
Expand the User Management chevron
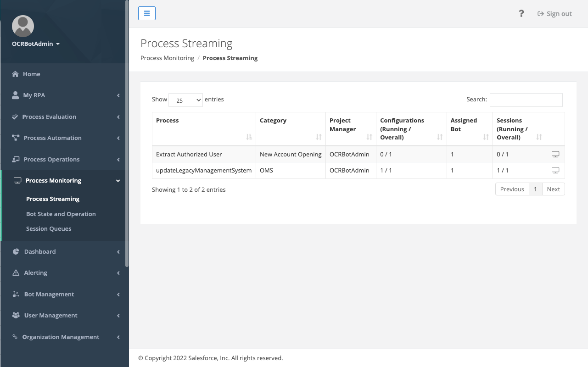coord(118,316)
